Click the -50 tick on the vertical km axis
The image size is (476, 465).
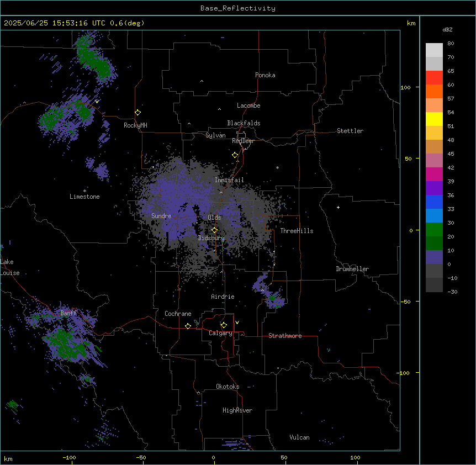point(405,302)
